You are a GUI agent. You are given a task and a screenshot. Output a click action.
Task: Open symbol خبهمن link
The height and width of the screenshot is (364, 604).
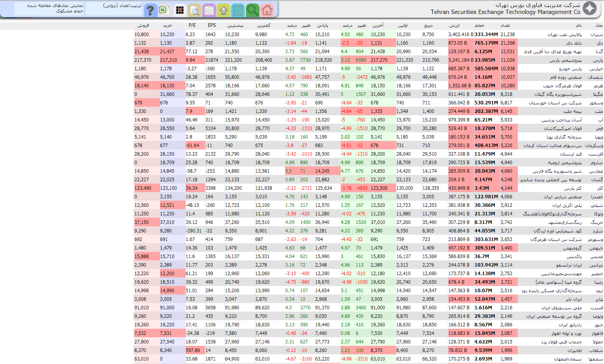pos(596,248)
